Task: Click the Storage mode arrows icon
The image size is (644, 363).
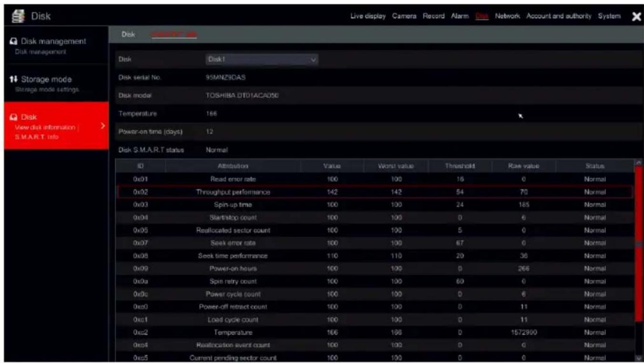Action: click(13, 80)
